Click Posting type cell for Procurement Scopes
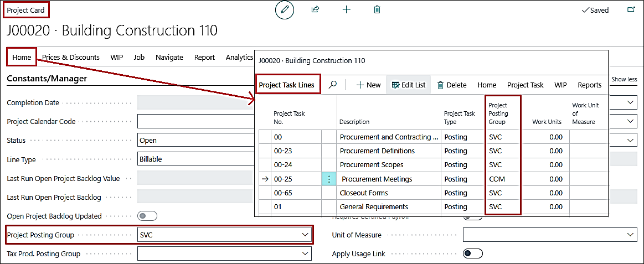The image size is (644, 264). pyautogui.click(x=463, y=164)
